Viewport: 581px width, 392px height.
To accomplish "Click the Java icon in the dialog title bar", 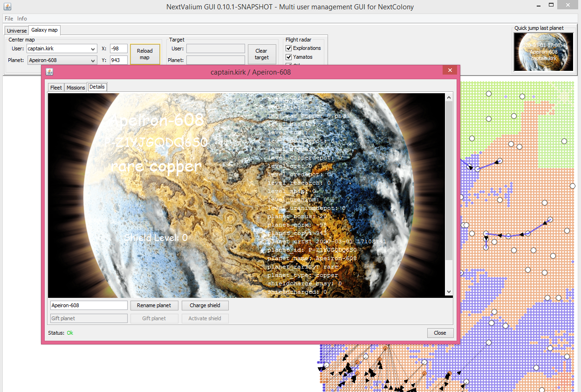I will pos(49,72).
